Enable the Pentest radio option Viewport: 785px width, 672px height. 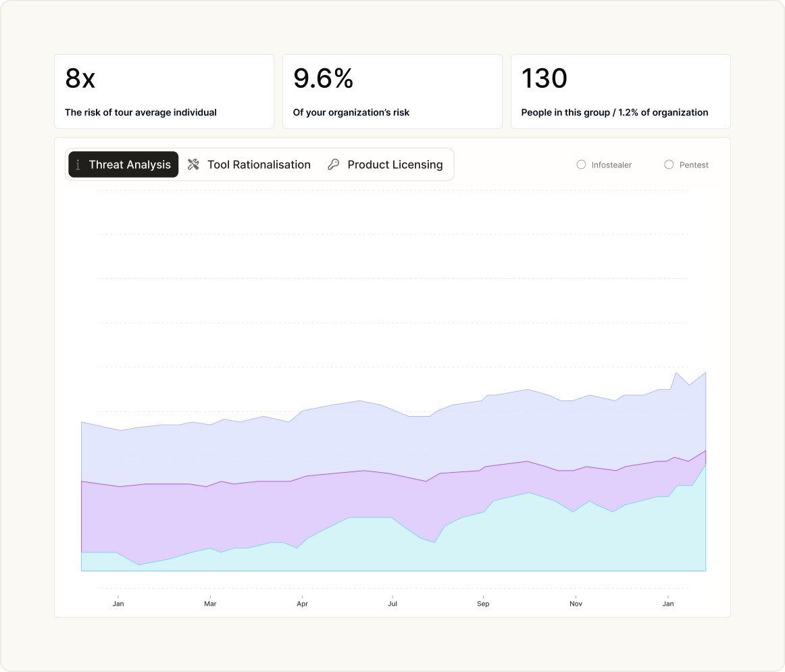[668, 165]
